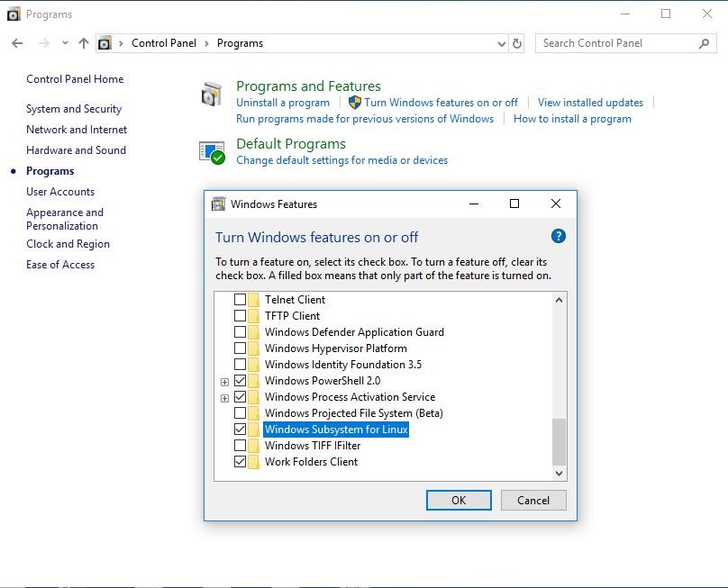Click the Search Control Panel field
Screen dimensions: 728x588
(x=625, y=43)
